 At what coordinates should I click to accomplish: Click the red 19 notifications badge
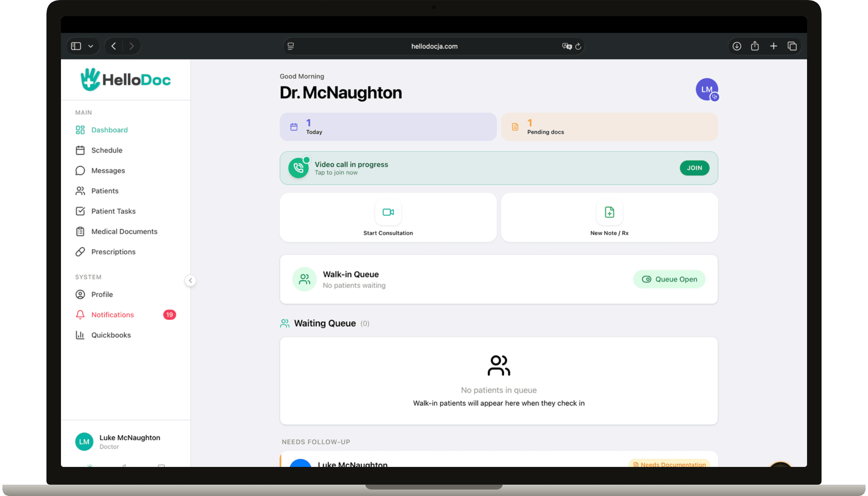170,315
